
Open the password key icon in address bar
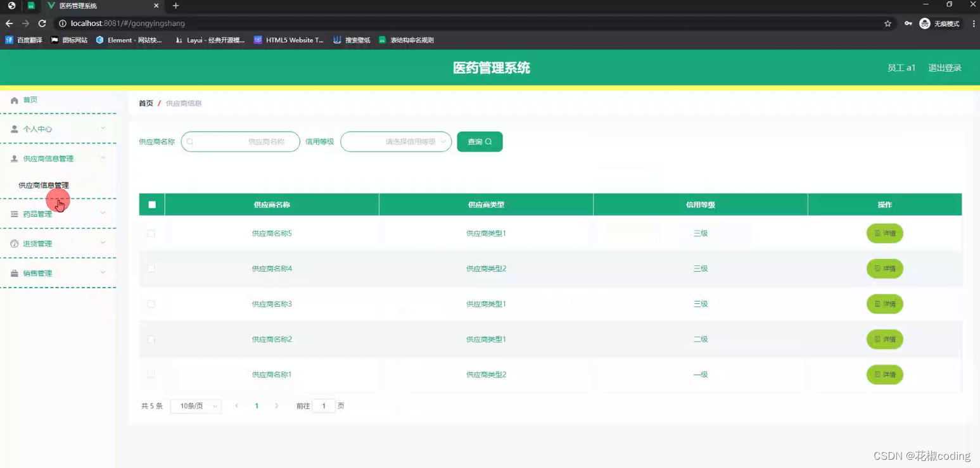pos(908,23)
